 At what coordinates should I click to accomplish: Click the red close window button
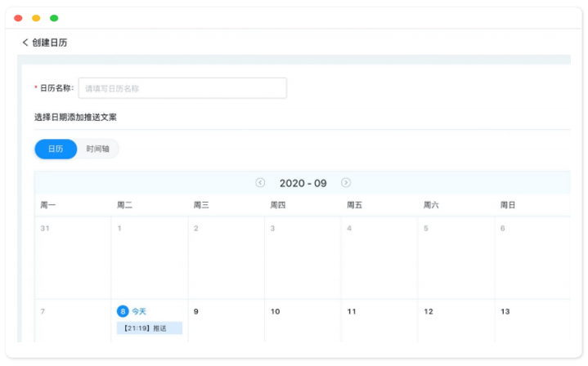click(x=18, y=18)
